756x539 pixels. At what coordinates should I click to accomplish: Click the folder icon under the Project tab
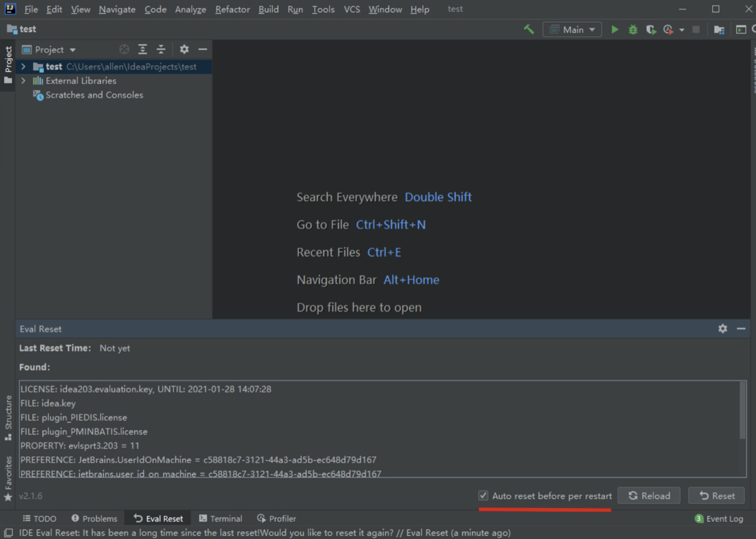[8, 80]
